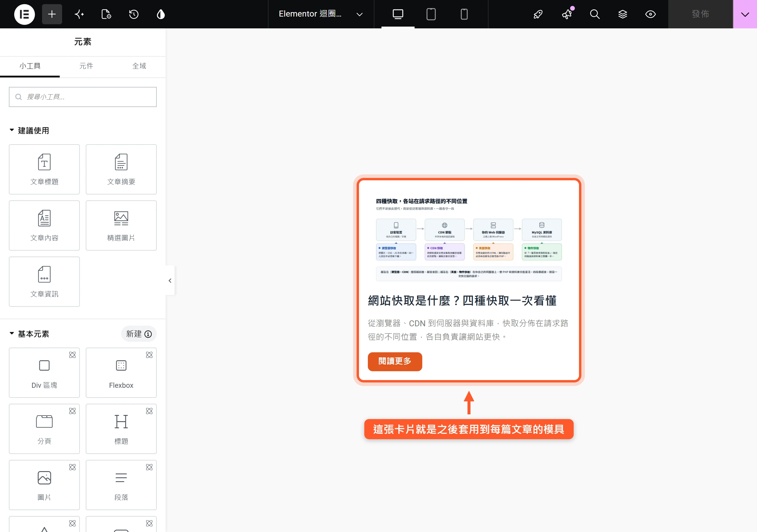This screenshot has height=532, width=757.
Task: Click the excerpt text starting 從瀏覽器
Action: pos(468,330)
